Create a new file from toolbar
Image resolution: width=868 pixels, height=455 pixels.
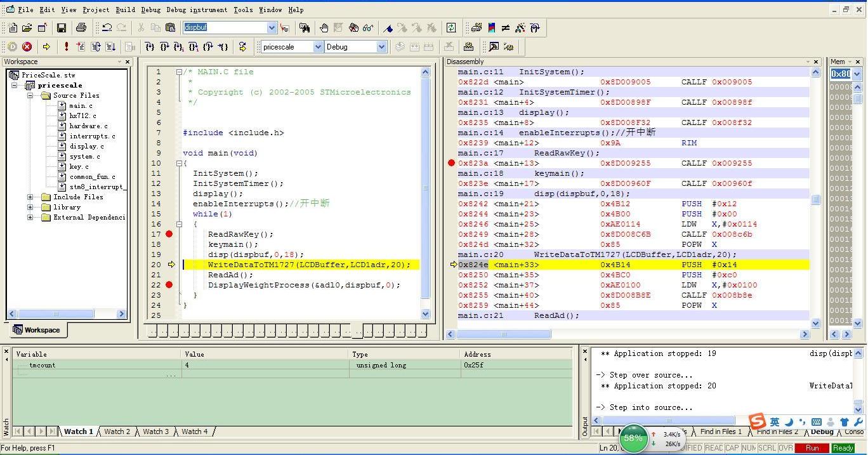click(13, 28)
